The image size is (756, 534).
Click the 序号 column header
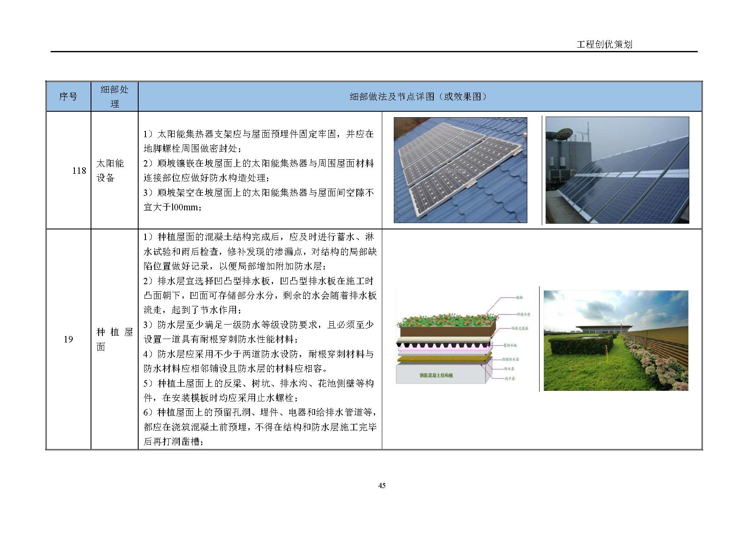click(69, 96)
